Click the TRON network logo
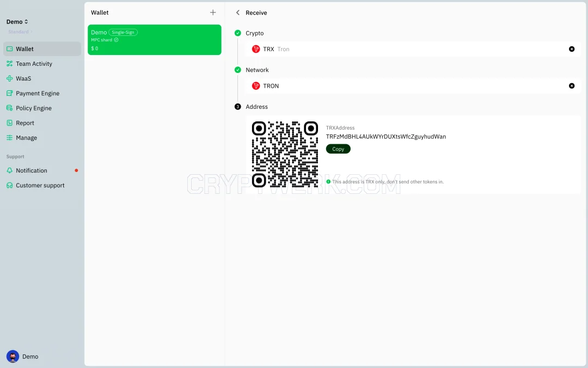This screenshot has width=588, height=368. 256,86
